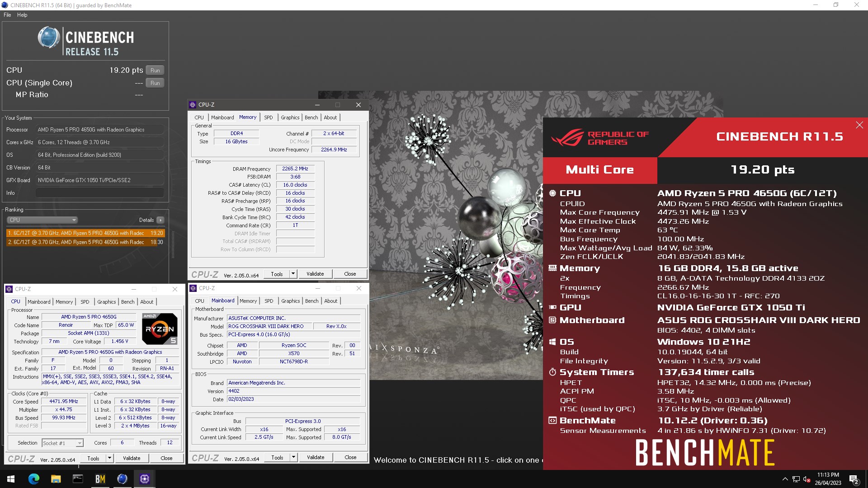This screenshot has height=488, width=868.
Task: Open Bench tab in CPU-Z Memory window
Action: tap(311, 117)
